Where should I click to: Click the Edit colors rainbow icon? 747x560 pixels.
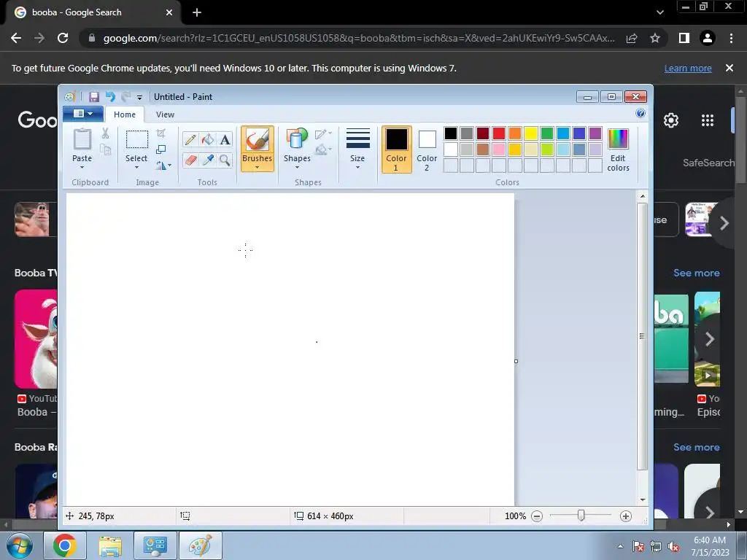click(x=618, y=139)
